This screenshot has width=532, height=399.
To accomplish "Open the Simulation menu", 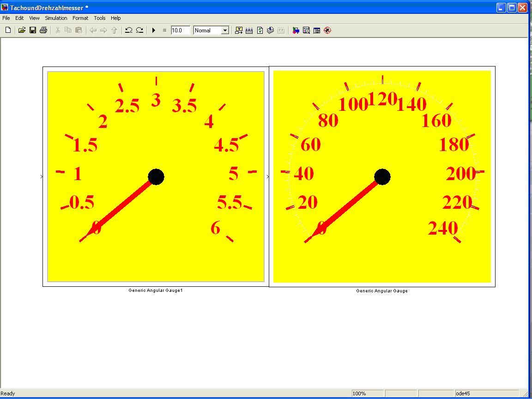I will [56, 18].
